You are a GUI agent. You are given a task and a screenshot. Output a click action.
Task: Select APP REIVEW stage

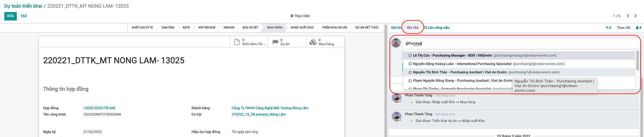click(x=207, y=27)
